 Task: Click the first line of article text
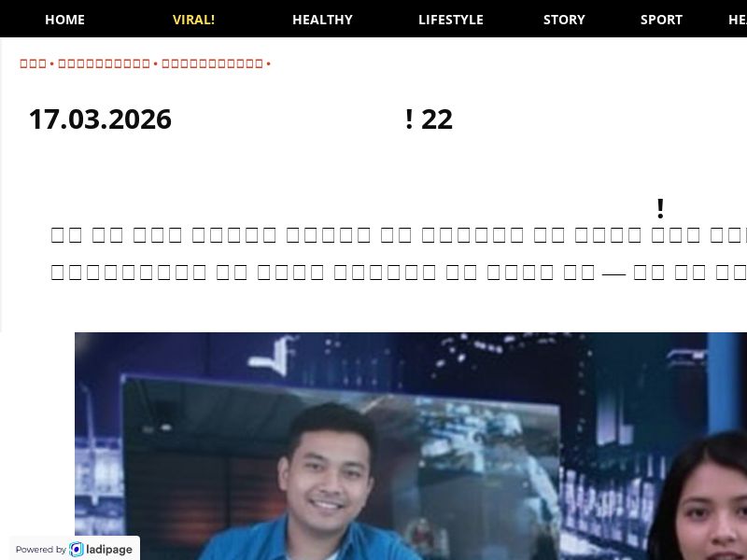pyautogui.click(x=398, y=234)
